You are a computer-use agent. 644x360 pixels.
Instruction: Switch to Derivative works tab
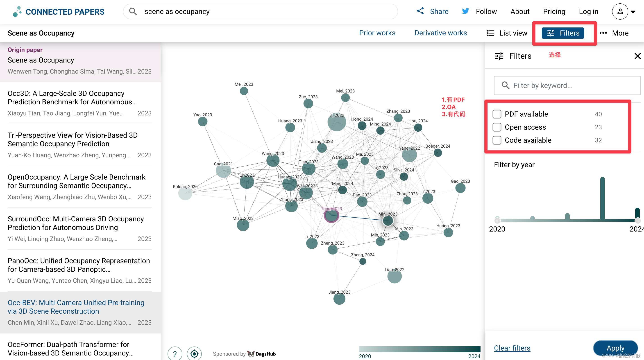coord(440,33)
